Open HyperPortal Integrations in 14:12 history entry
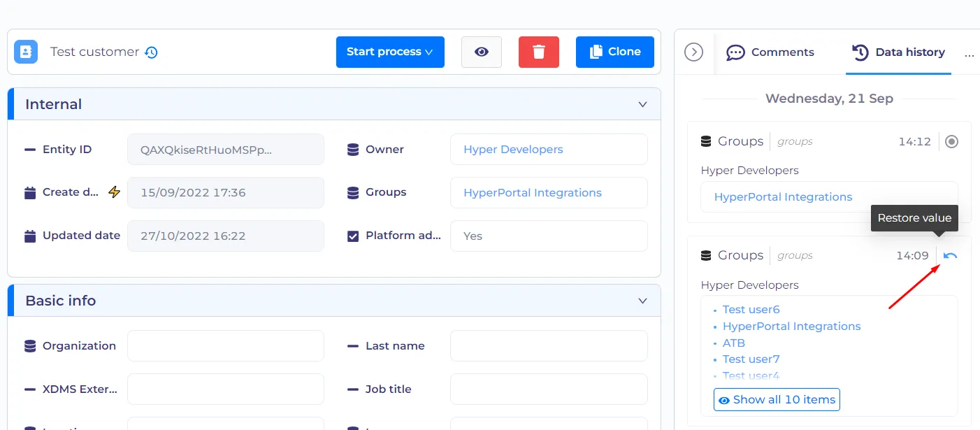This screenshot has width=980, height=430. (783, 197)
